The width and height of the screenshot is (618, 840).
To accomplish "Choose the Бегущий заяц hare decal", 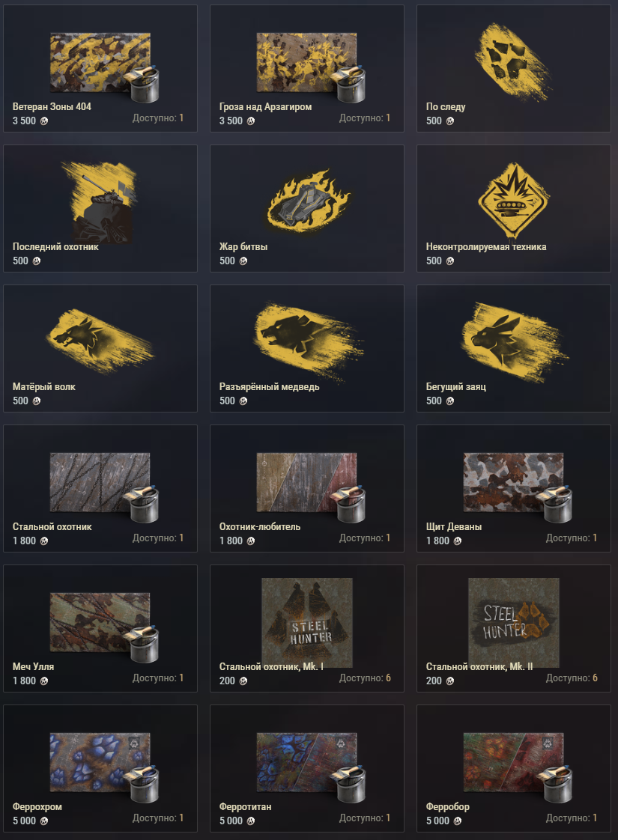I will [513, 341].
